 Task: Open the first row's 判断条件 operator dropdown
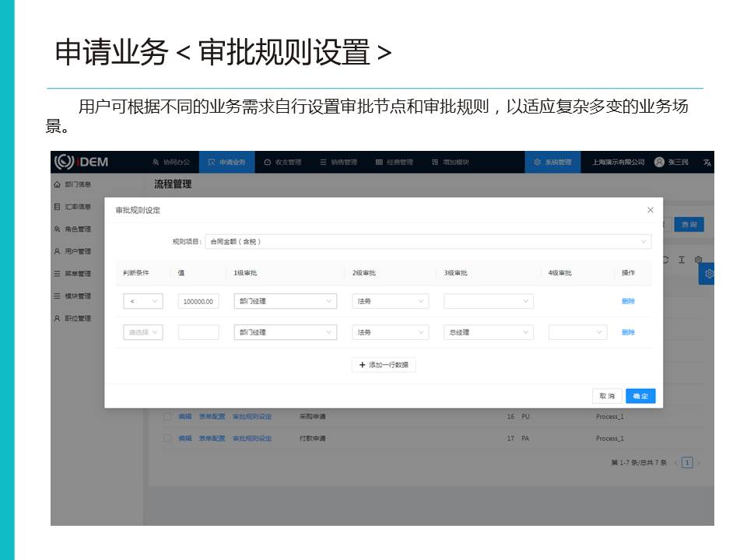[143, 301]
